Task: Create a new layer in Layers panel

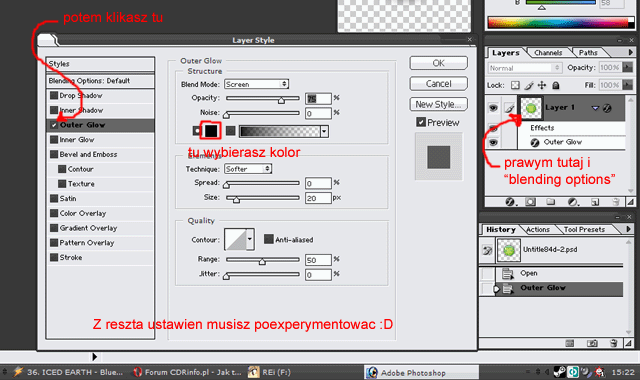Action: 595,202
